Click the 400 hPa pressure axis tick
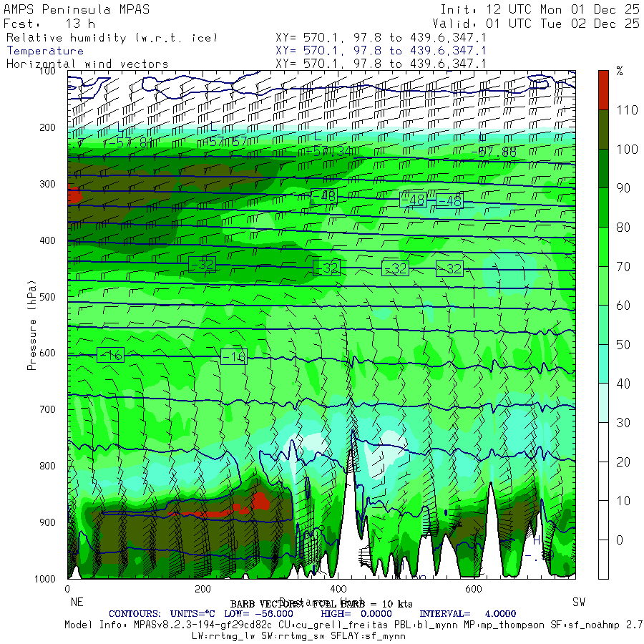The height and width of the screenshot is (644, 644). [x=47, y=240]
